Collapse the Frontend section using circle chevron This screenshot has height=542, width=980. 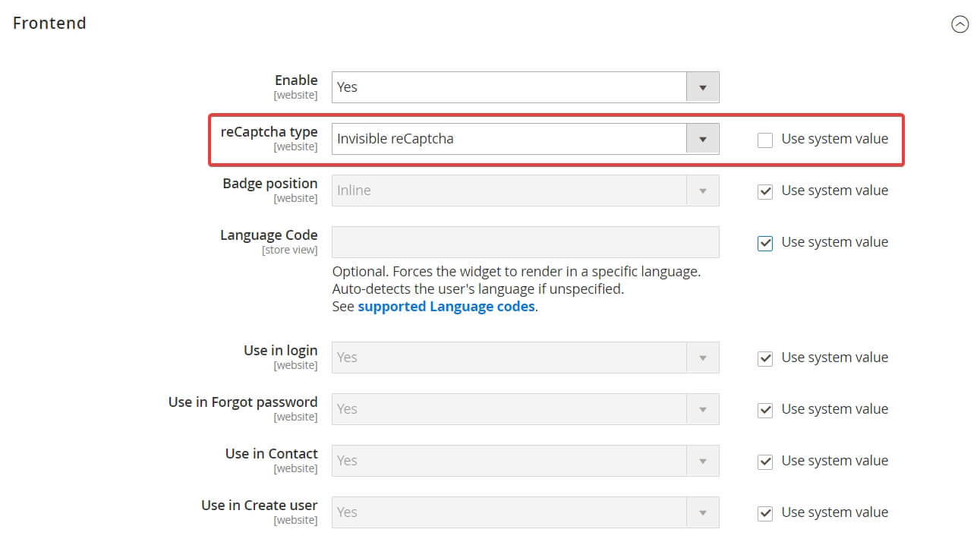960,24
